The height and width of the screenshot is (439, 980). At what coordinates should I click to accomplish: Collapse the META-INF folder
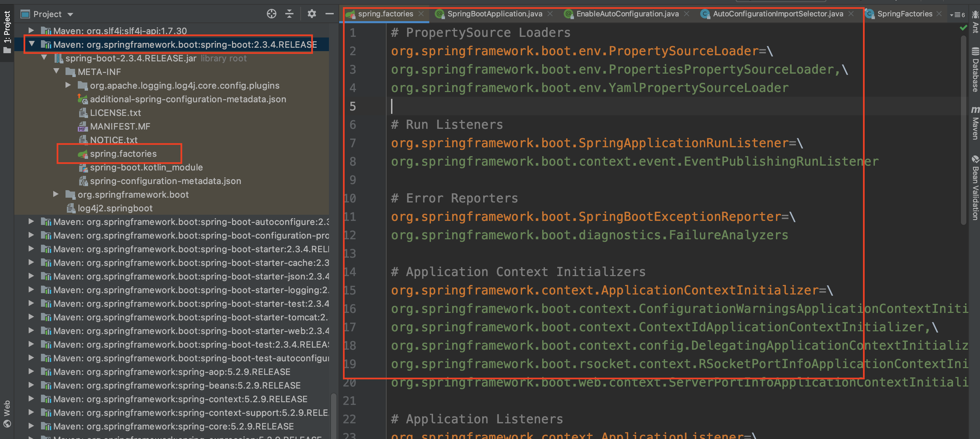(57, 72)
